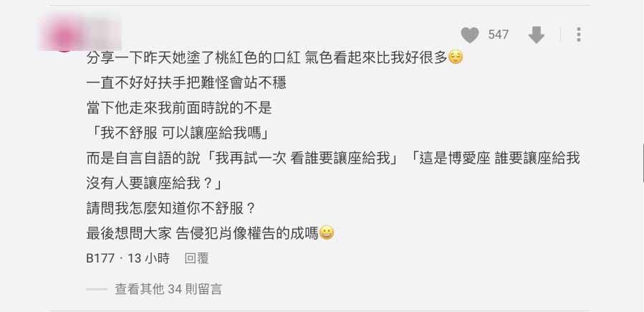Image resolution: width=644 pixels, height=312 pixels.
Task: Click the 13 小時 timestamp
Action: [x=148, y=258]
